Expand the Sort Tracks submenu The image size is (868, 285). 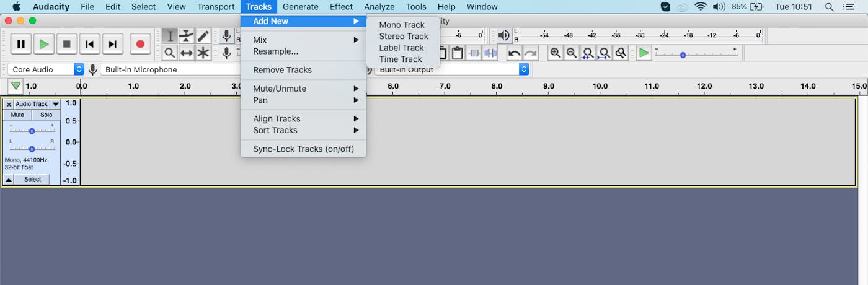[303, 130]
